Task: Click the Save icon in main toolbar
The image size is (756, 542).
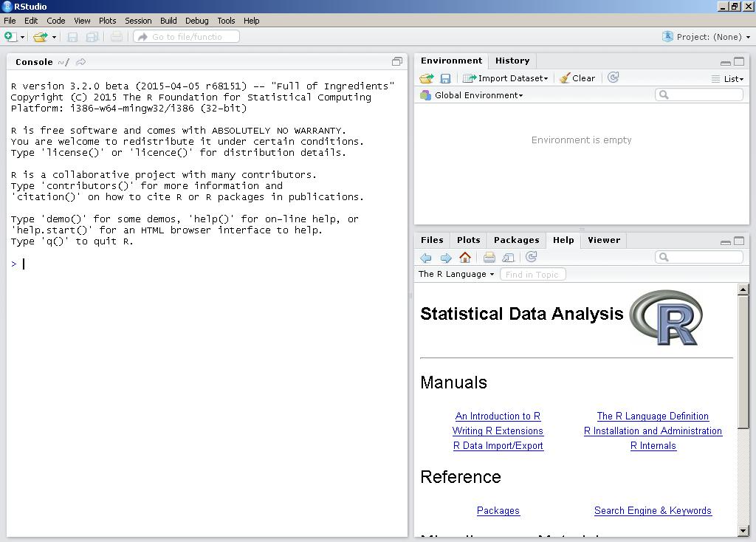Action: (x=72, y=37)
